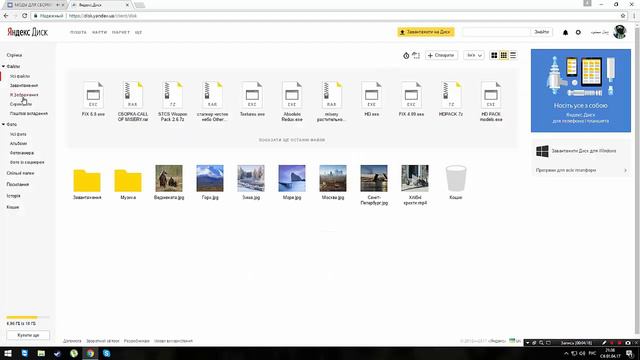Open Пошта in header navigation
Viewport: 640px width, 360px height.
[78, 32]
